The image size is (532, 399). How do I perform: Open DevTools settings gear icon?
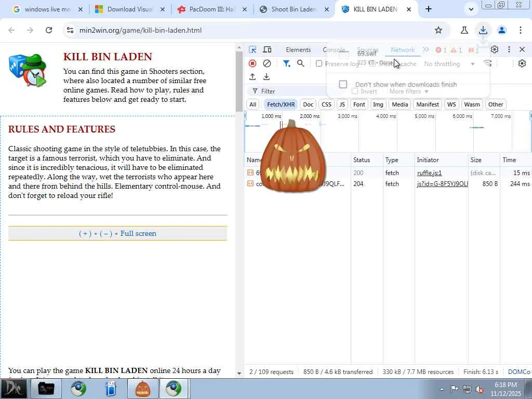tap(495, 49)
